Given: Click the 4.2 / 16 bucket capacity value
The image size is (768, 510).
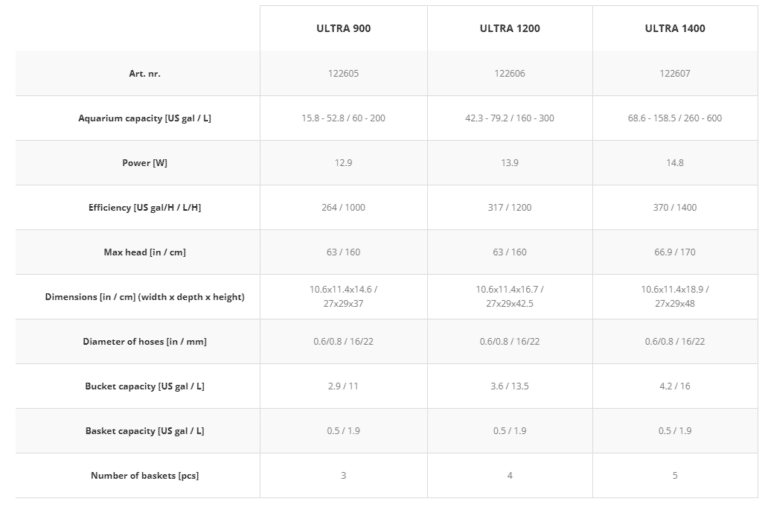Looking at the screenshot, I should tap(675, 386).
